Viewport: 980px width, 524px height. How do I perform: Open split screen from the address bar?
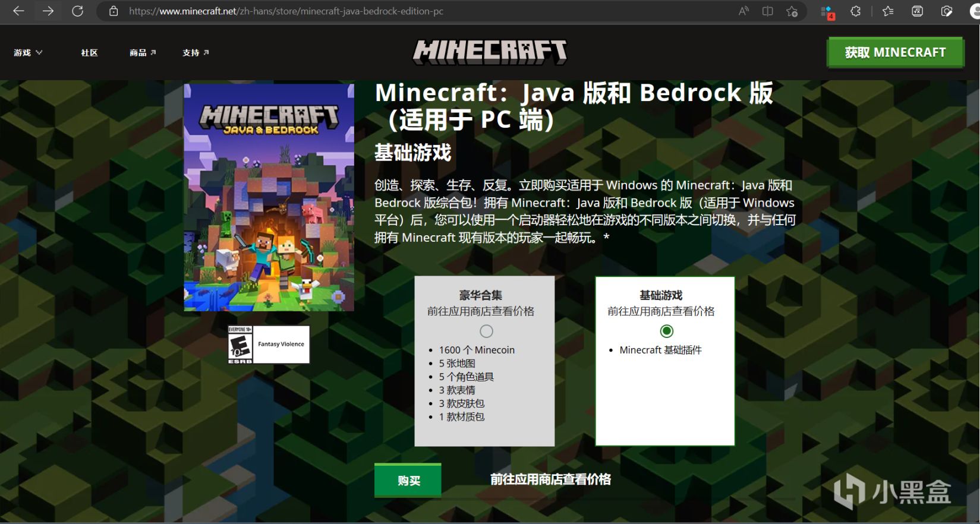(768, 11)
